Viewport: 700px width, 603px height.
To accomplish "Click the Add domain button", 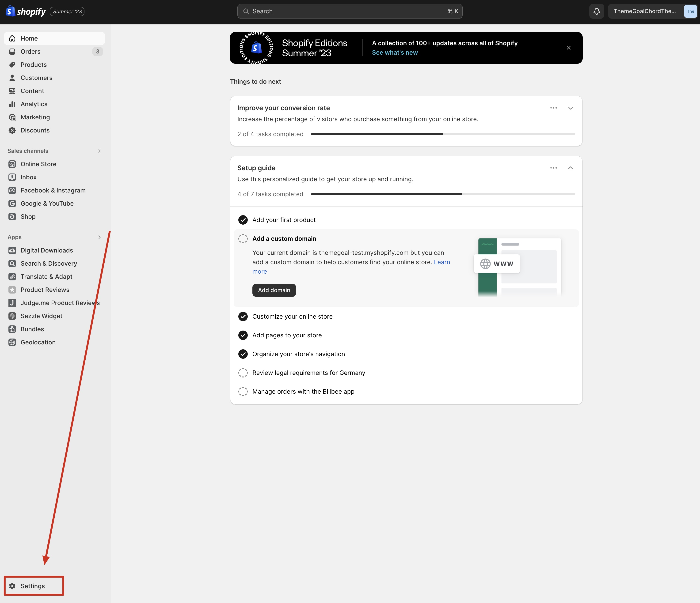I will coord(274,290).
